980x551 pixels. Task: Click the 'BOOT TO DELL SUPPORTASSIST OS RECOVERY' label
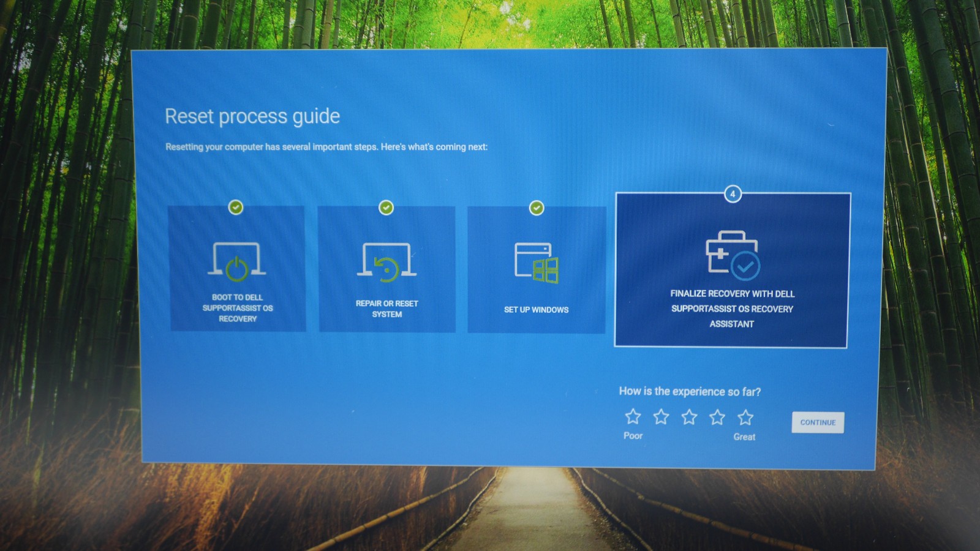[x=238, y=308]
